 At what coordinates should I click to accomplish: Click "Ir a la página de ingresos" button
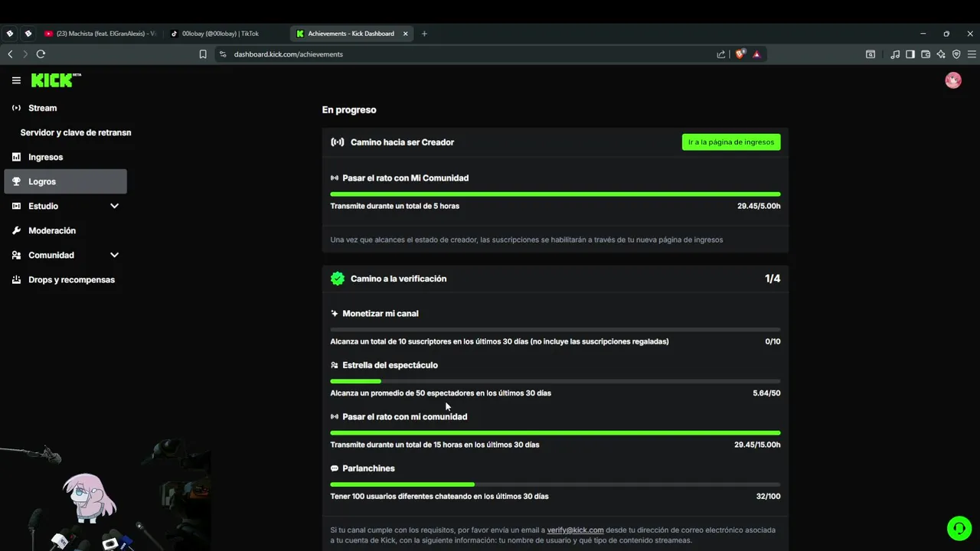coord(730,142)
